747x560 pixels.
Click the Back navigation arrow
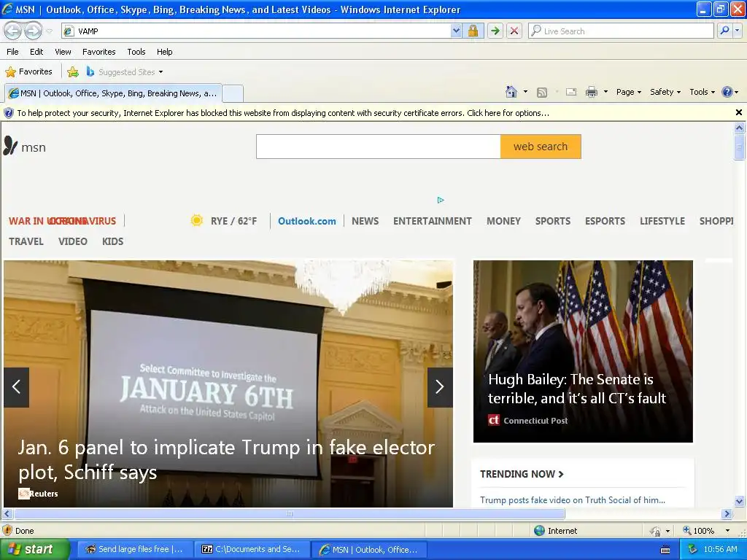[13, 31]
